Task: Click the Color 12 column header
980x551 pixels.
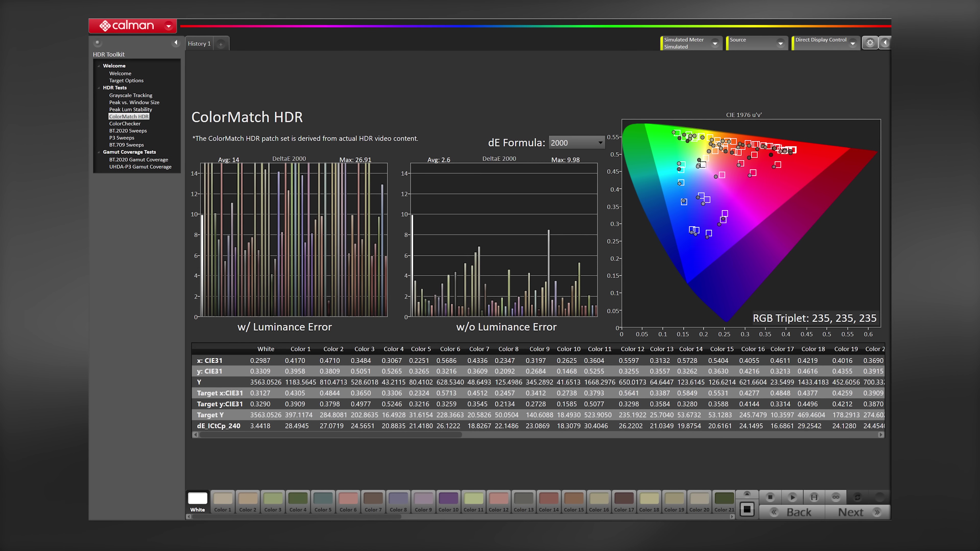Action: pyautogui.click(x=632, y=349)
